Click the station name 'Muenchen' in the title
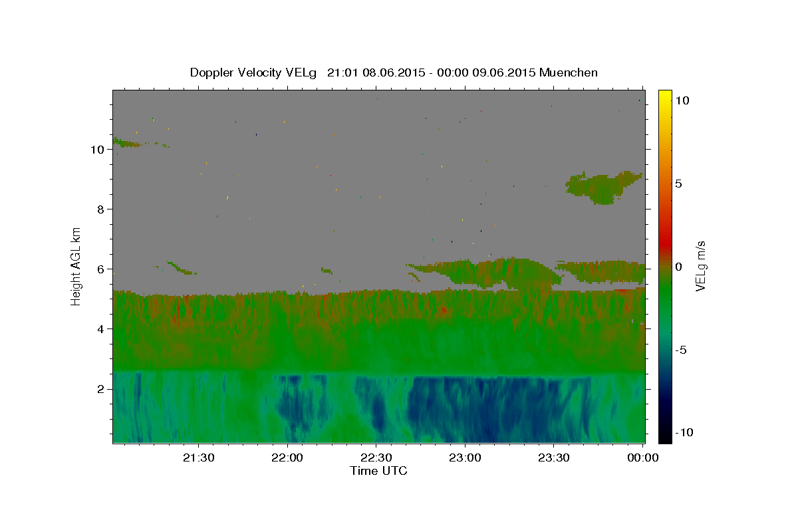This screenshot has height=532, width=798. coord(569,72)
